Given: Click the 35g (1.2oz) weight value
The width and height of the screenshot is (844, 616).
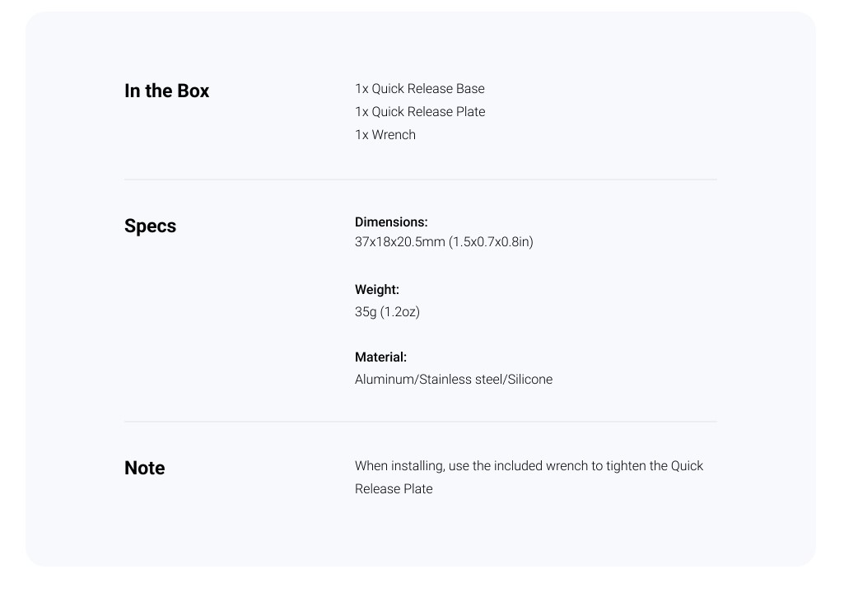Looking at the screenshot, I should tap(387, 312).
